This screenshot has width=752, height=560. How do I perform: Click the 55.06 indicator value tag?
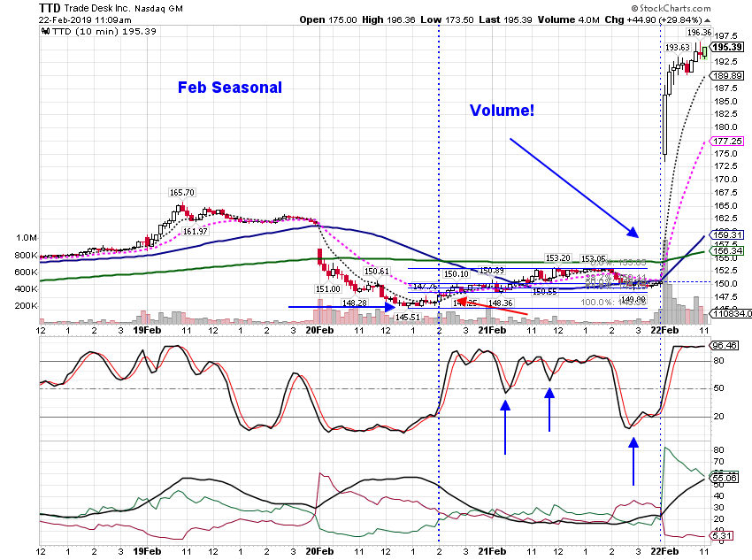coord(725,478)
